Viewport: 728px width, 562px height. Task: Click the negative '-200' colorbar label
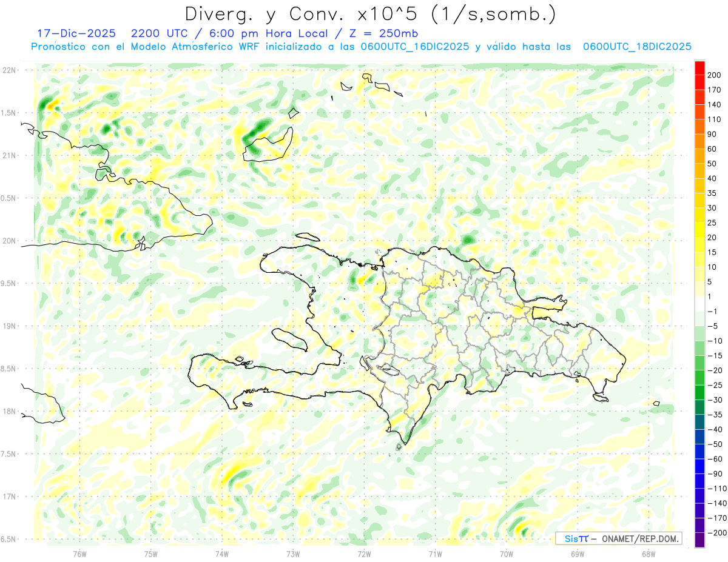(x=717, y=533)
